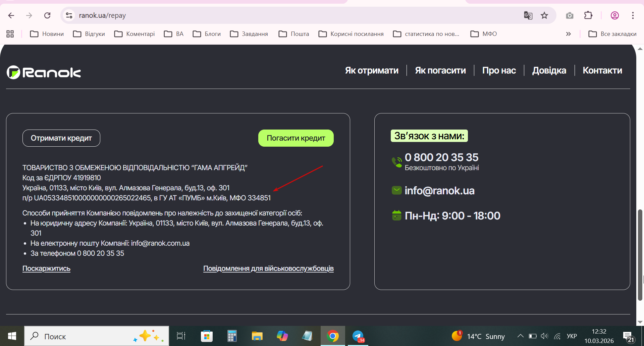Open the Про нас page

click(x=499, y=70)
